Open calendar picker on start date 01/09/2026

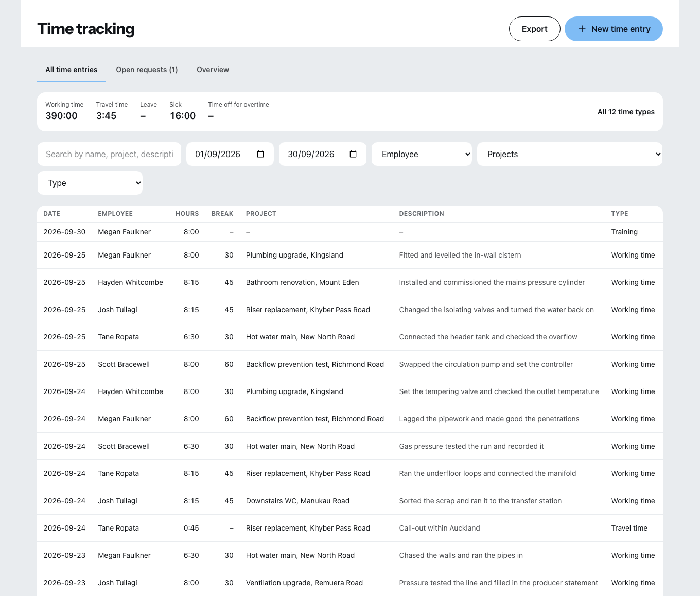pyautogui.click(x=260, y=154)
